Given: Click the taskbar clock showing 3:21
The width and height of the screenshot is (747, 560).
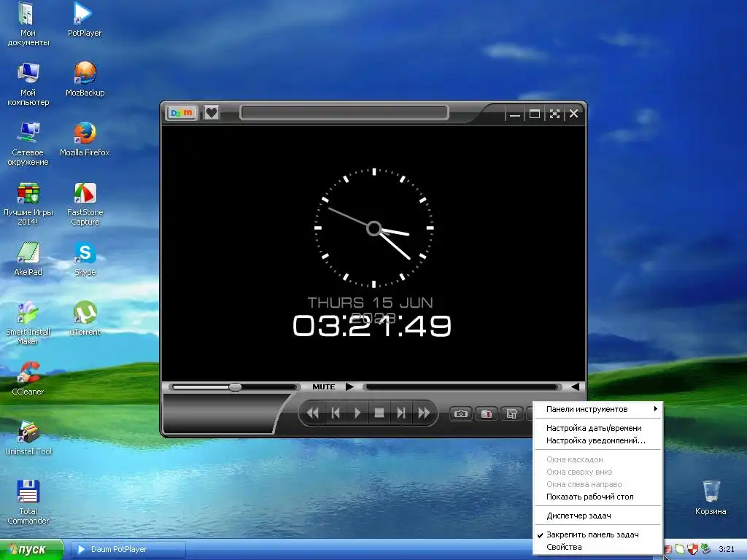Looking at the screenshot, I should click(x=727, y=550).
